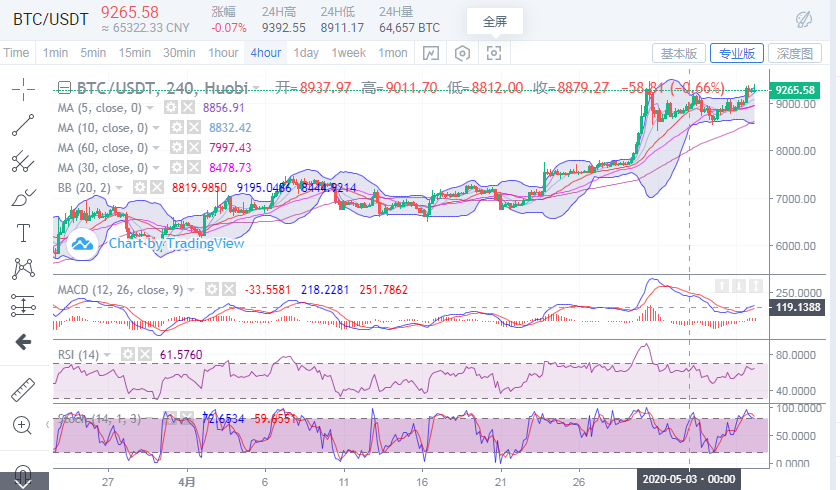Toggle the theme icon in top right
Viewport: 840px width, 490px height.
(x=803, y=19)
